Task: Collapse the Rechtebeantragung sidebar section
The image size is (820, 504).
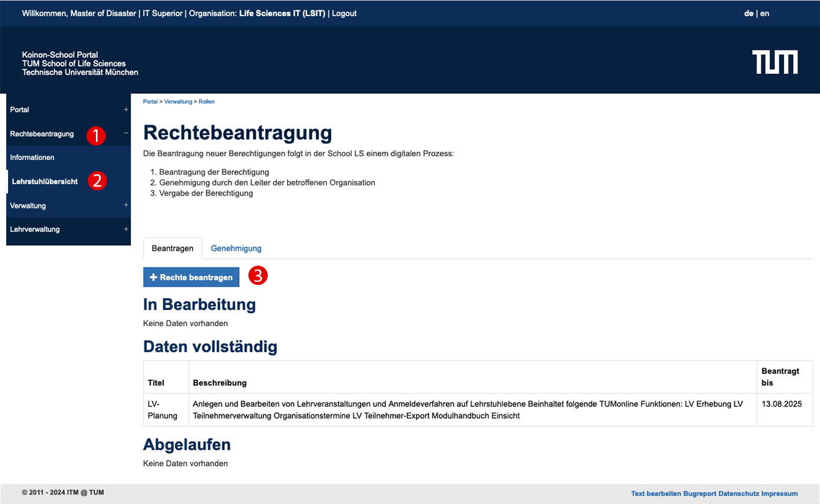Action: (x=126, y=133)
